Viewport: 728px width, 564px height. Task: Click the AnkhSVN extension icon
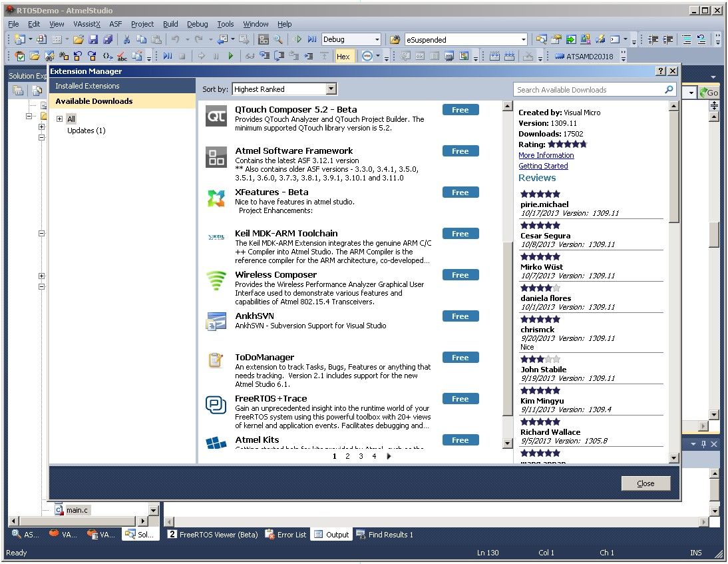216,322
